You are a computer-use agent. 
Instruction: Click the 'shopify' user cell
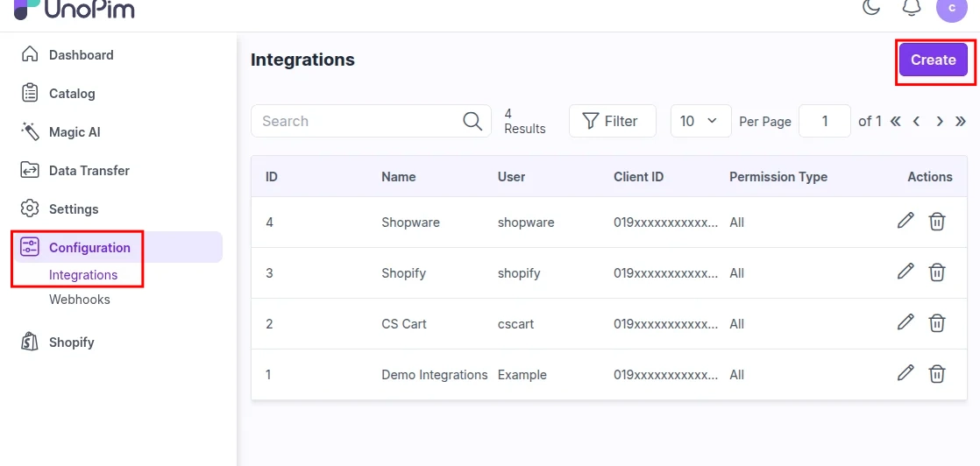tap(519, 273)
